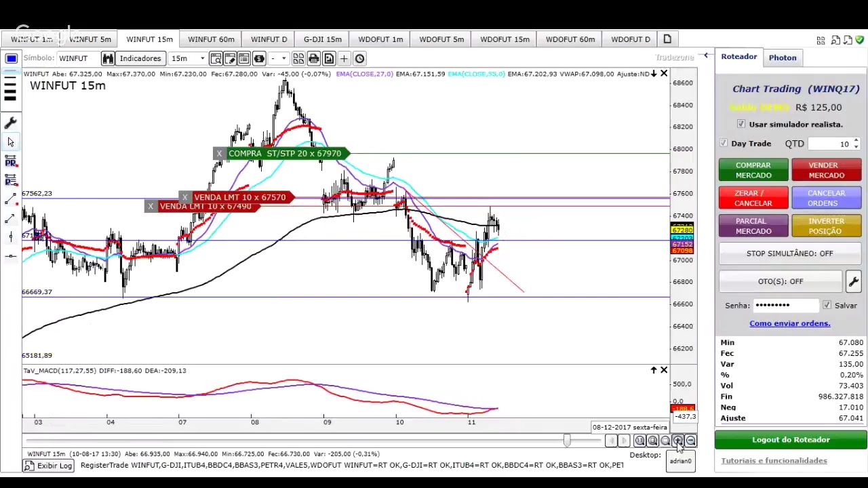Click the binoculars symbol search icon

108,58
